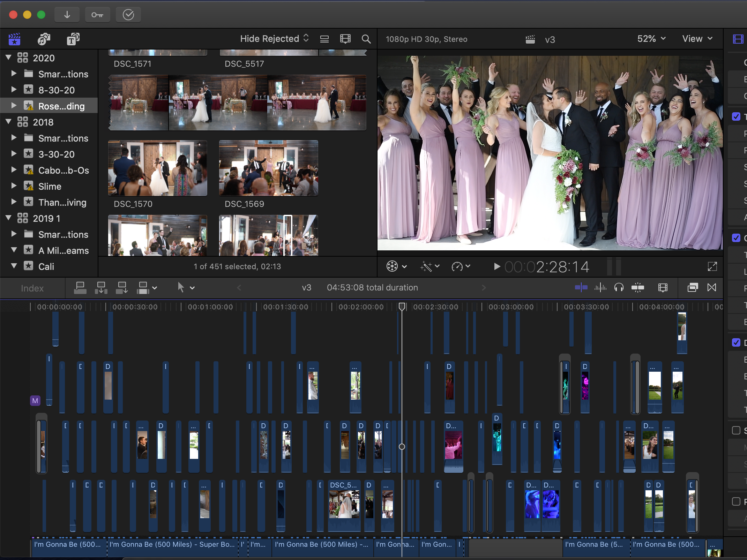Toggle solo headphones icon

(x=619, y=288)
